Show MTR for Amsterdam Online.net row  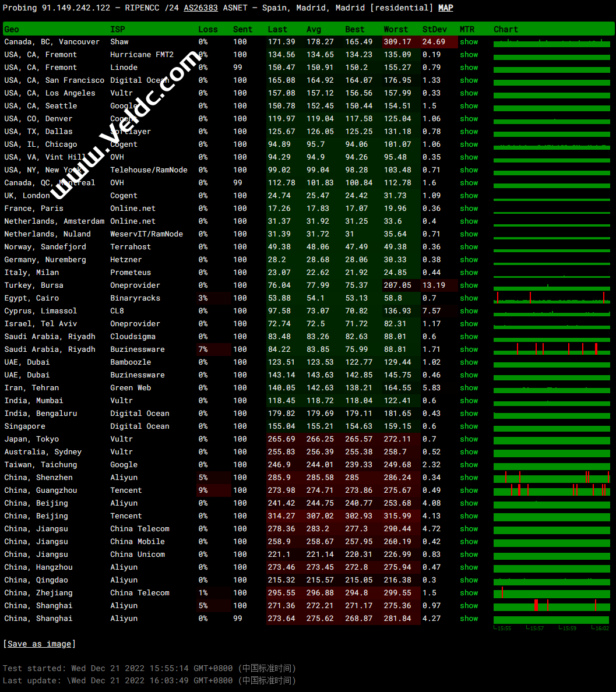[x=469, y=221]
